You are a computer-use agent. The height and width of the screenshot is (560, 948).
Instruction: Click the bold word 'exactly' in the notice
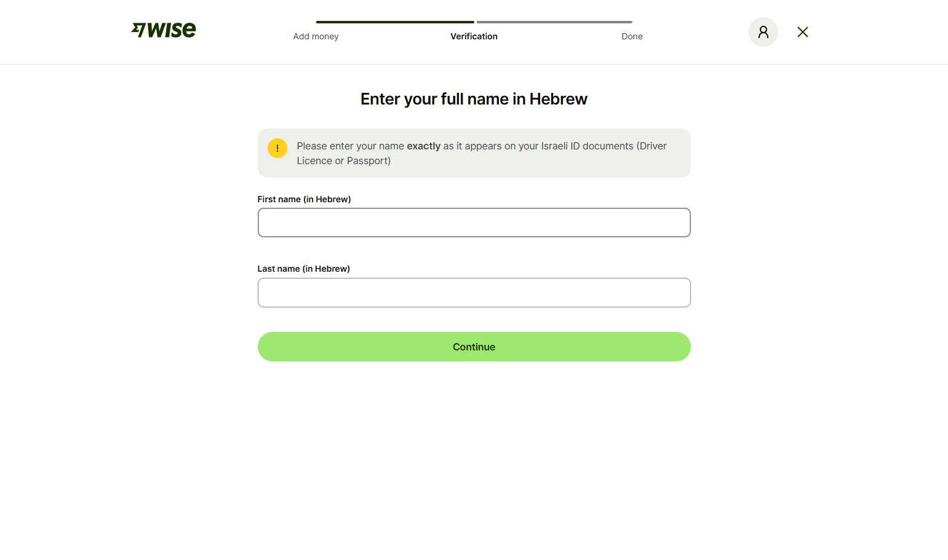pyautogui.click(x=423, y=146)
